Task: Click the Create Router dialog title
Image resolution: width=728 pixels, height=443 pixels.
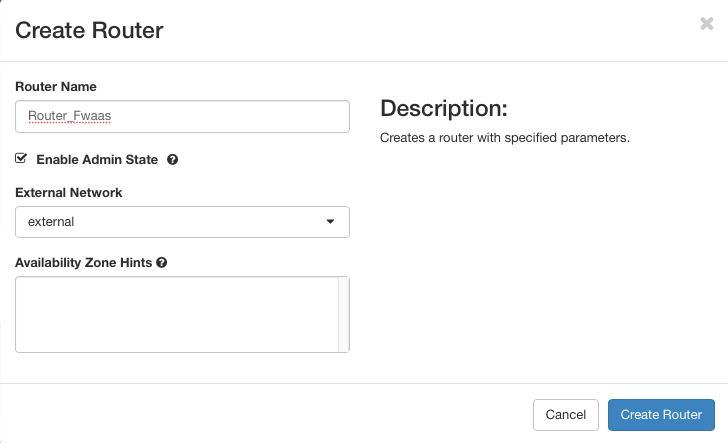Action: click(89, 30)
